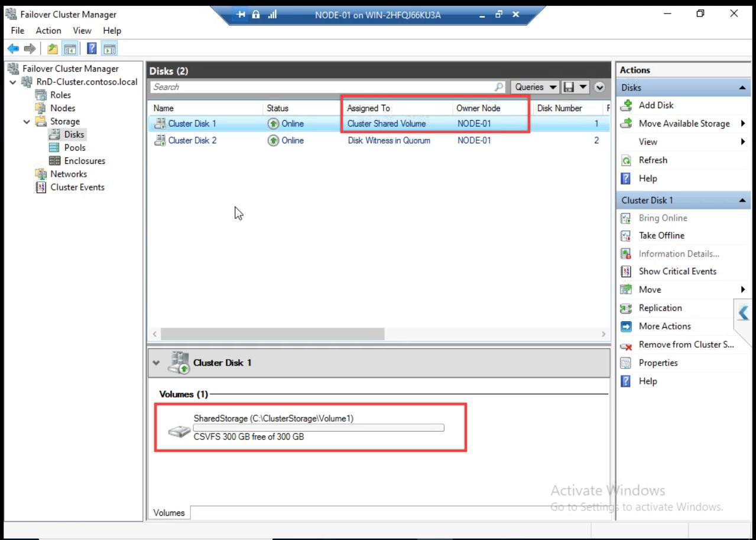Sort by the Disk Number column header
The image size is (756, 540).
click(559, 108)
